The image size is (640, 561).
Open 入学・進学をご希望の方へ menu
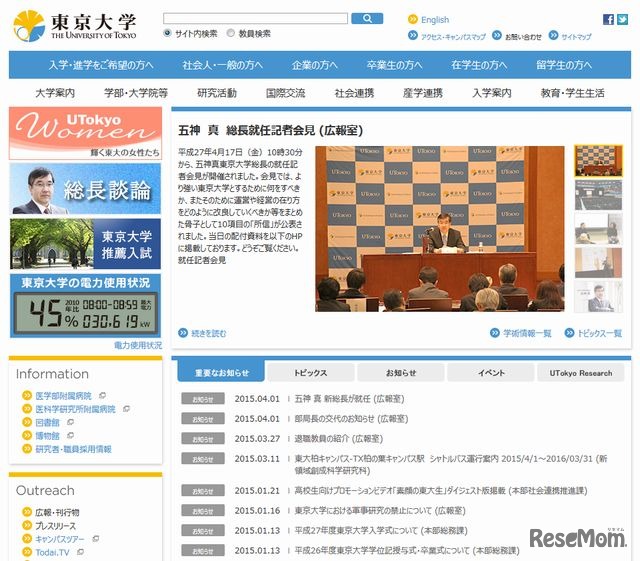click(x=101, y=65)
